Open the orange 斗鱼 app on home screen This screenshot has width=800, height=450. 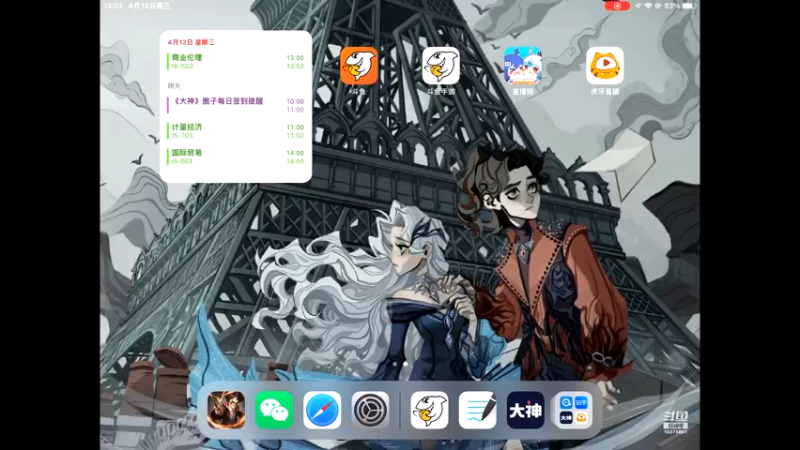click(359, 66)
